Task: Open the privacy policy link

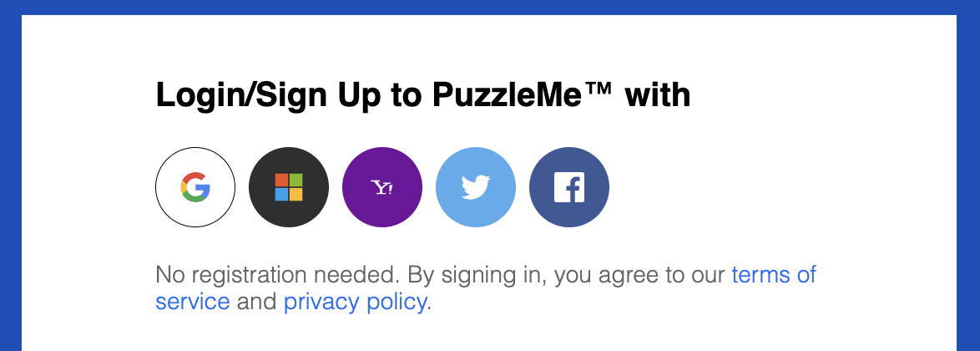Action: coord(355,303)
